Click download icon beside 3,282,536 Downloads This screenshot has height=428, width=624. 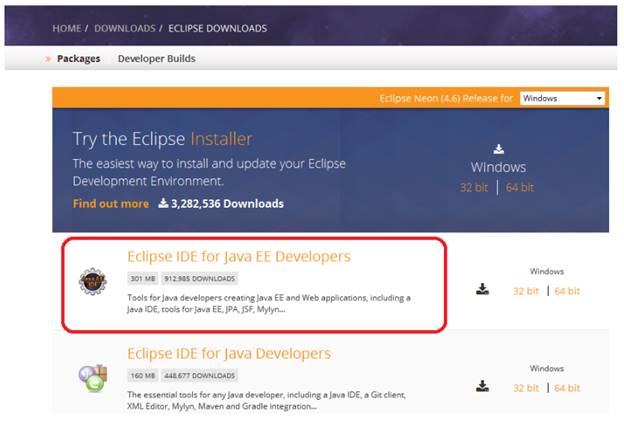[163, 204]
